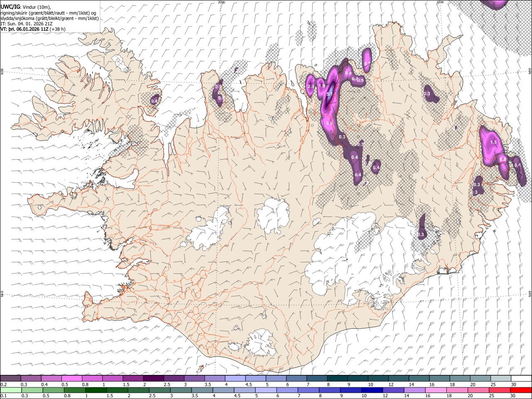The image size is (532, 399).
Task: Click the 20W longitude label
Action: (x=222, y=2)
